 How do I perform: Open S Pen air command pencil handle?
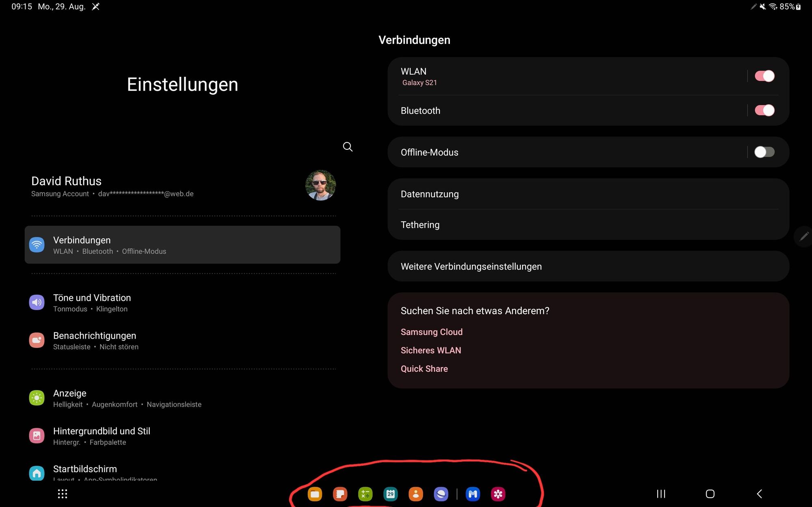[804, 237]
